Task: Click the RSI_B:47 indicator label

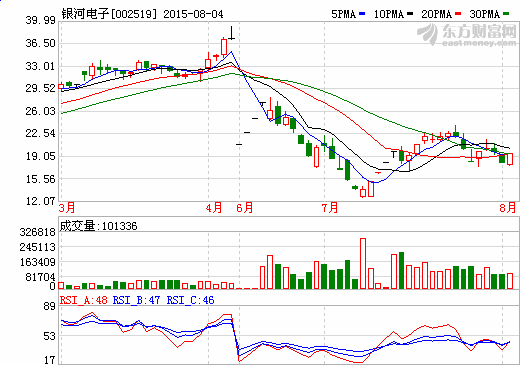Action: tap(136, 300)
